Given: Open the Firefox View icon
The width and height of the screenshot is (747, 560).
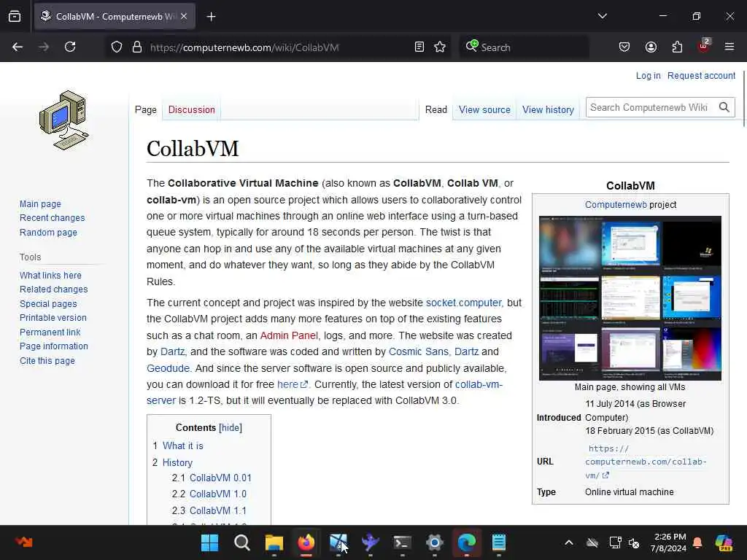Looking at the screenshot, I should [x=15, y=16].
